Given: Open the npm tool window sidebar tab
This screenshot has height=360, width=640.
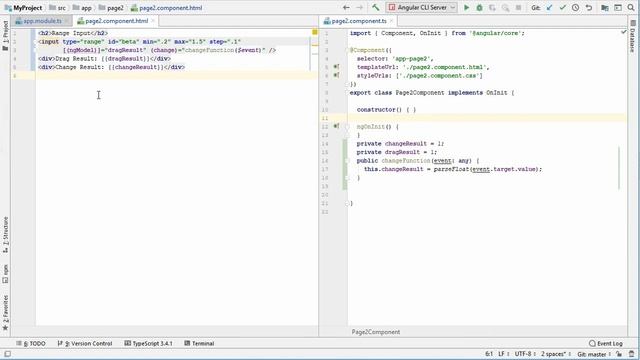Looking at the screenshot, I should click(5, 274).
